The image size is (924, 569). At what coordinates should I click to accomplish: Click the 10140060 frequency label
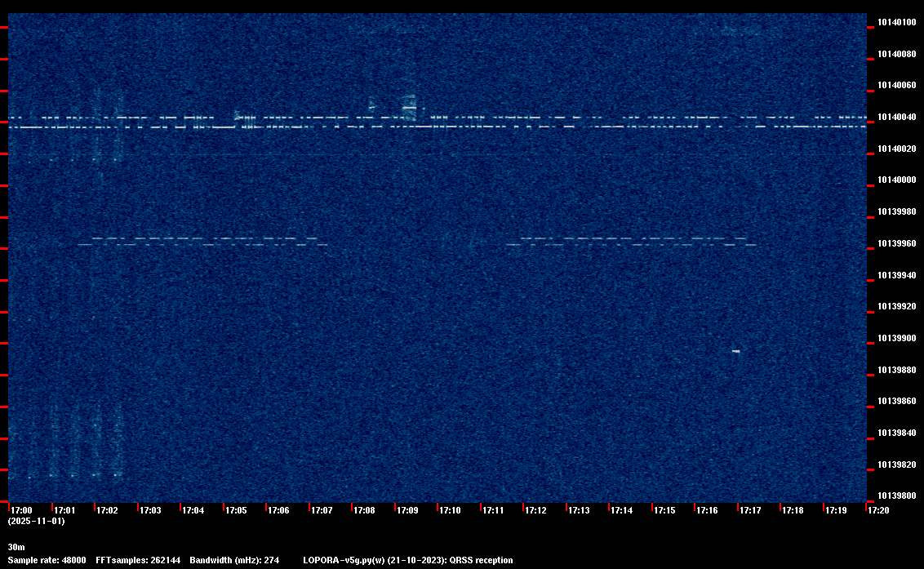click(897, 86)
